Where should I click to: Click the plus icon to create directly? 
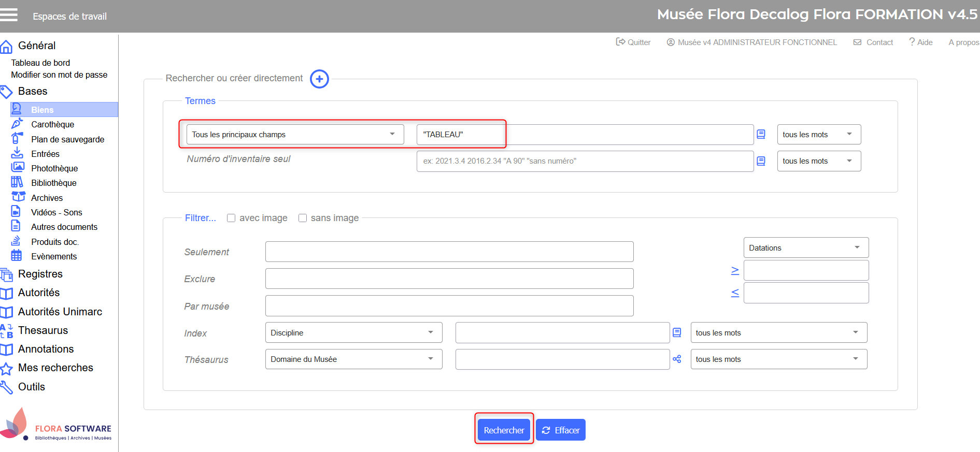tap(319, 79)
